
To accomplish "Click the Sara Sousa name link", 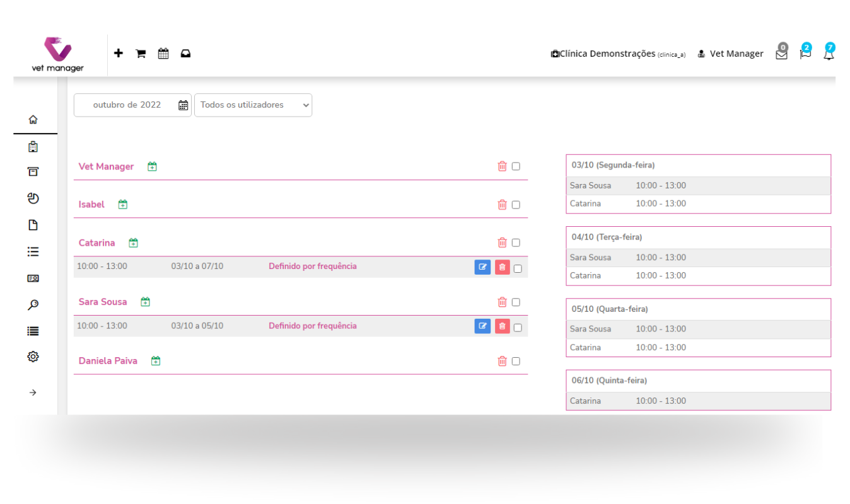I will 103,302.
